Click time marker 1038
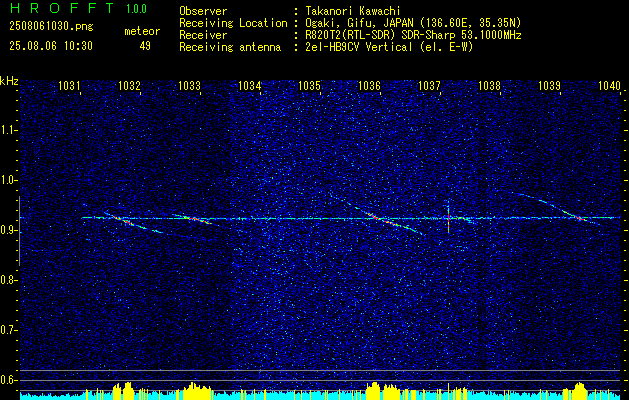This screenshot has width=629, height=400. click(489, 85)
